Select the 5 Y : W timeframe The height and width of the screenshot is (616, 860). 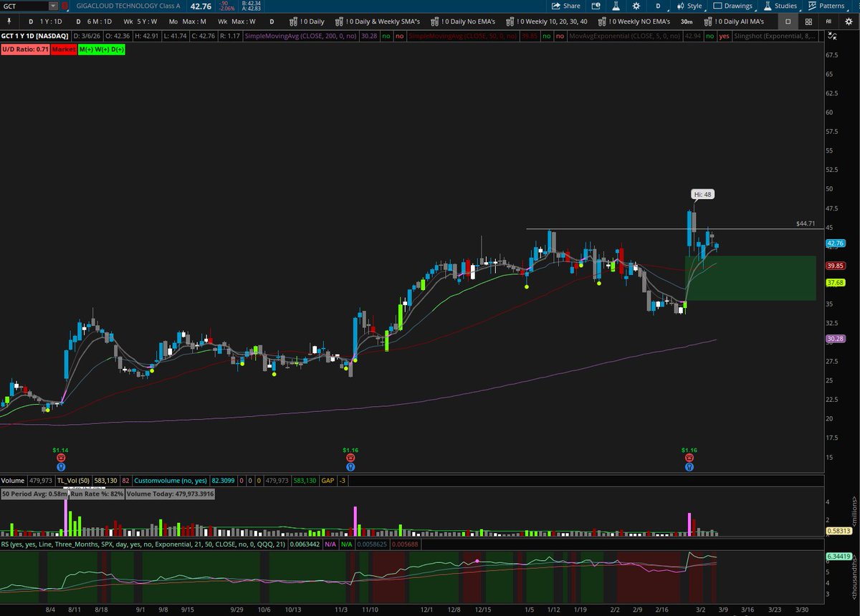[x=140, y=21]
